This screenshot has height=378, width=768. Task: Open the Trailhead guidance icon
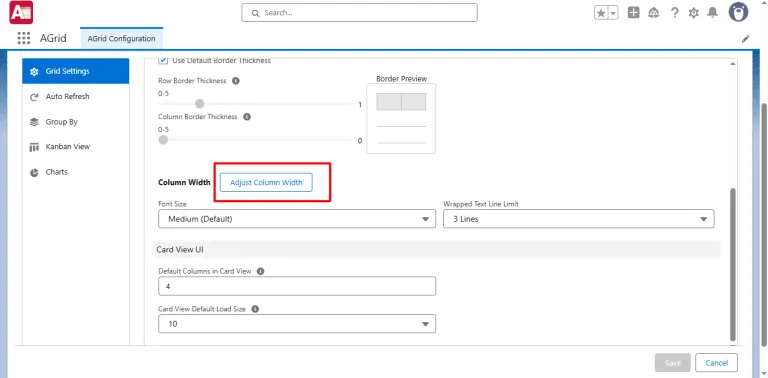(x=653, y=13)
